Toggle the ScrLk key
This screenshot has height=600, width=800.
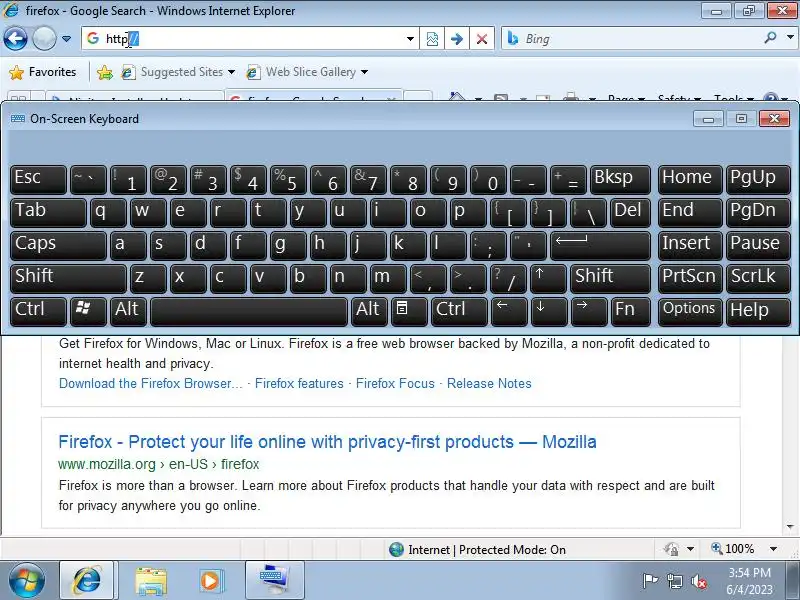click(x=758, y=278)
